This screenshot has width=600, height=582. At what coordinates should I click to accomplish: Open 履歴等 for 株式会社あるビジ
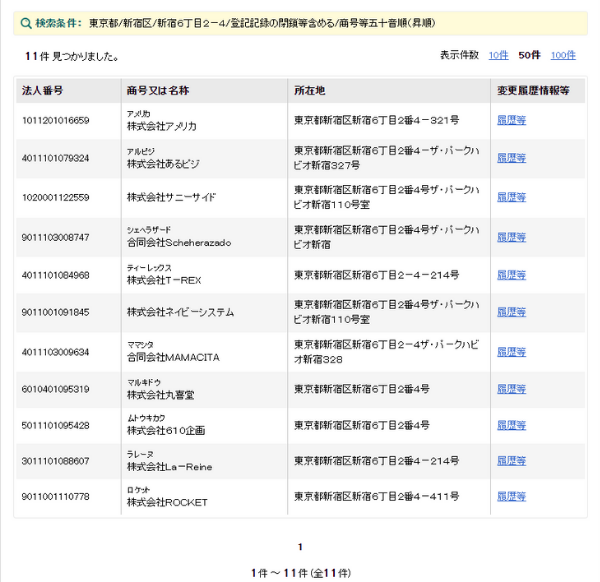pos(511,158)
